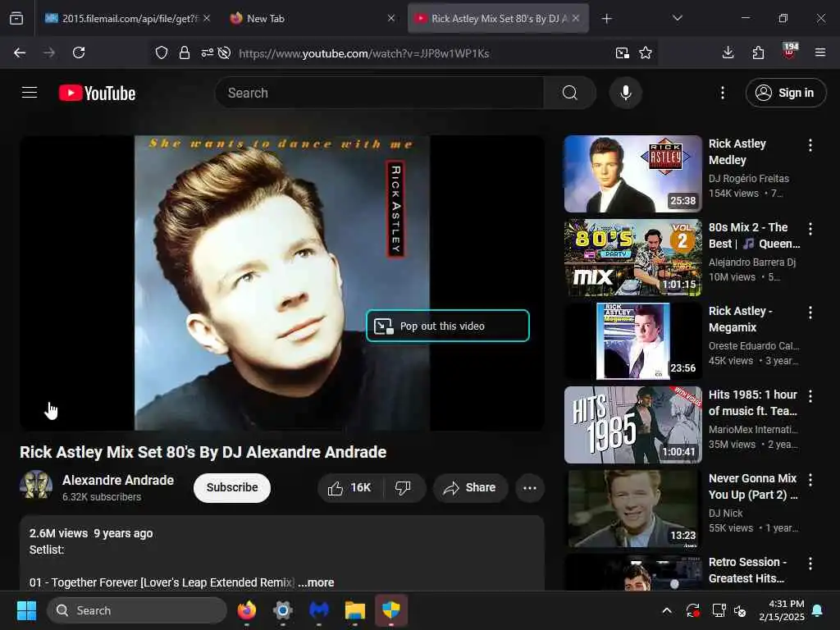Viewport: 840px width, 630px height.
Task: Click the Windows taskbar Search box
Action: [x=137, y=610]
